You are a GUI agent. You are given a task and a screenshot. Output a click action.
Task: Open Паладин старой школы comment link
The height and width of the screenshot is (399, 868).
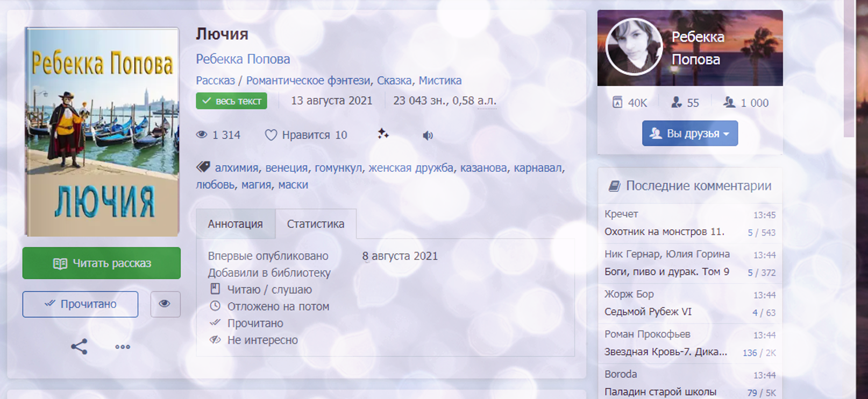pos(660,391)
